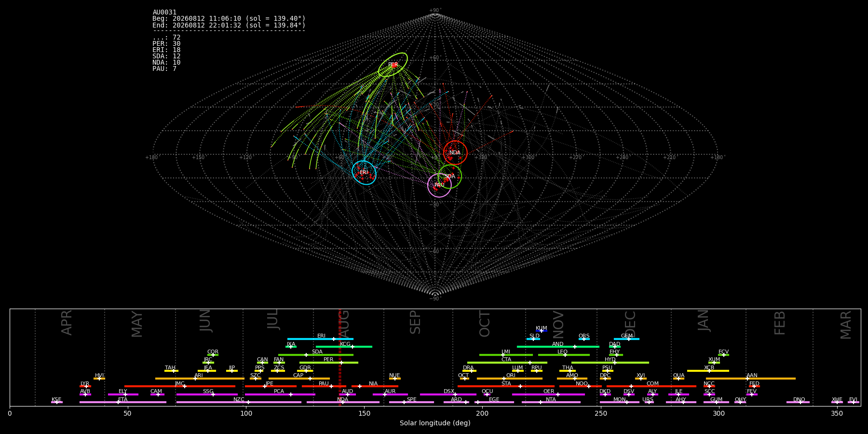Click the GEM shower bar in the timeline
Screen dimensions: 868x434
626,339
